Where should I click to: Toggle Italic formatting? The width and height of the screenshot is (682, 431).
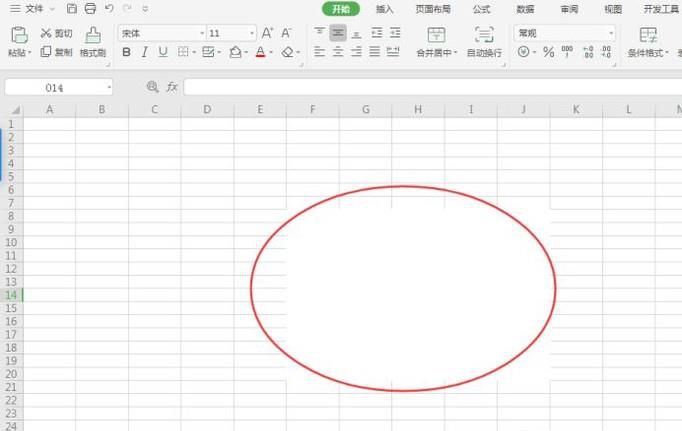tap(144, 52)
